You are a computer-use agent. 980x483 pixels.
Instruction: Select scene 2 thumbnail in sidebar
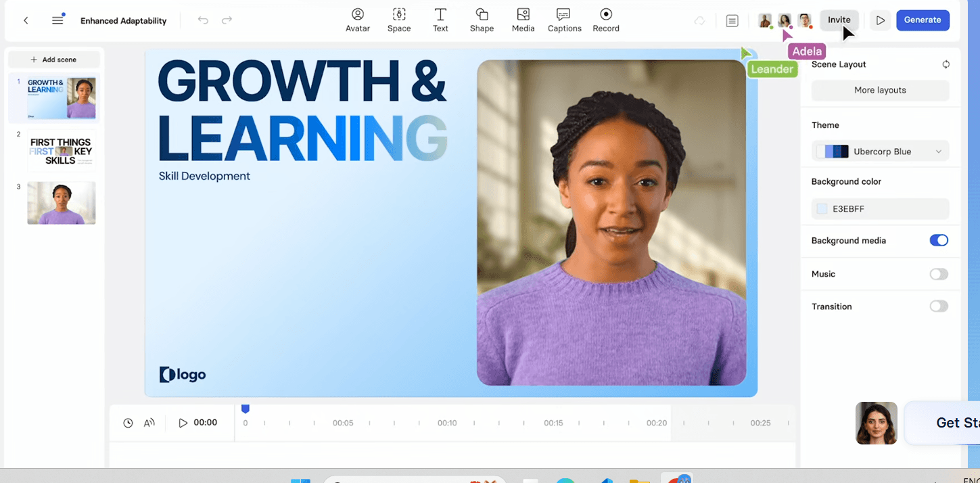(61, 151)
